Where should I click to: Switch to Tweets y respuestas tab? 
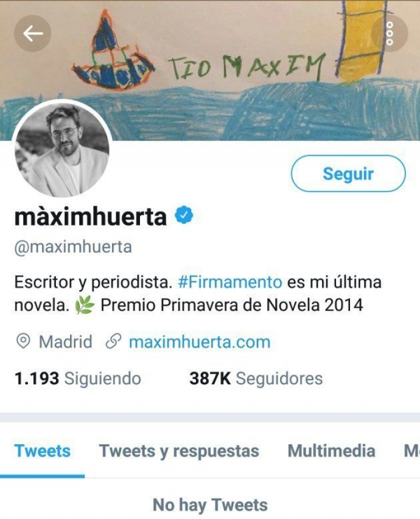pyautogui.click(x=179, y=451)
